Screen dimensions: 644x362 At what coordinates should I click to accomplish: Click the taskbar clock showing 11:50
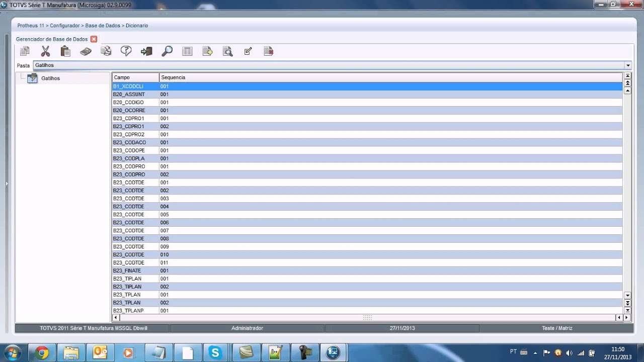point(618,352)
